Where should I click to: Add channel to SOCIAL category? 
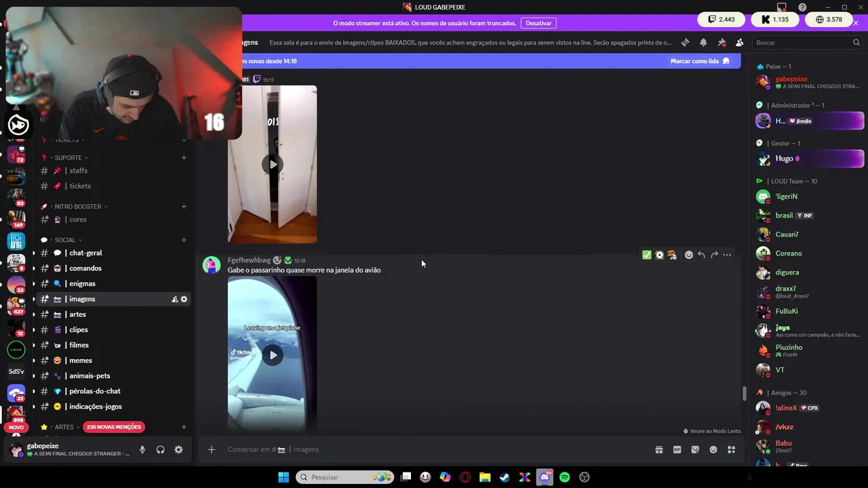pyautogui.click(x=184, y=240)
